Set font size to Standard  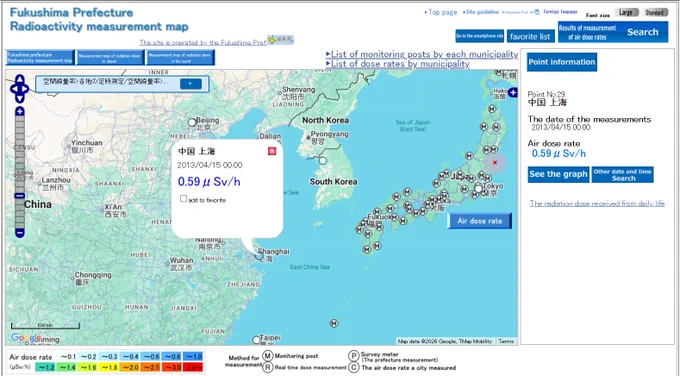[x=654, y=13]
